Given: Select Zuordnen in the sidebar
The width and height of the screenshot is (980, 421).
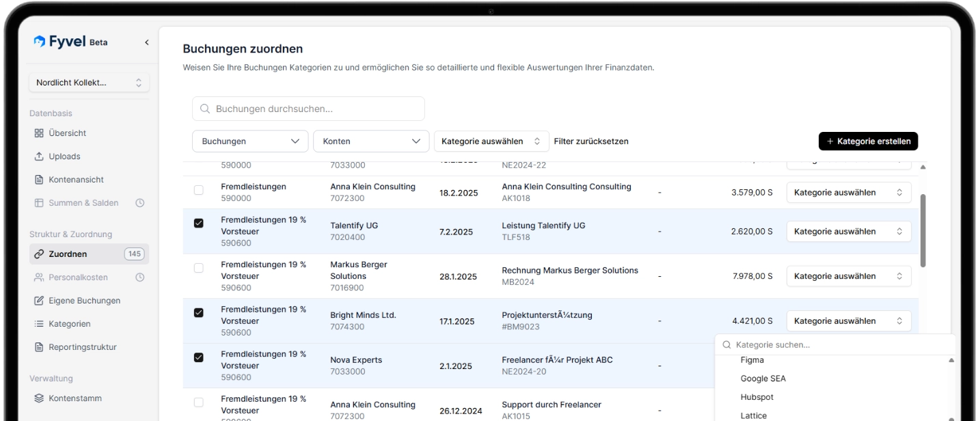Looking at the screenshot, I should [x=89, y=254].
